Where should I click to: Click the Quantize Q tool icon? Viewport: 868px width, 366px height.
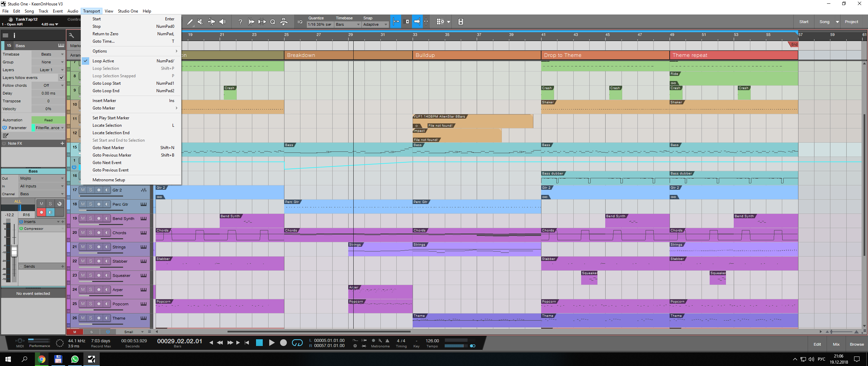(273, 22)
